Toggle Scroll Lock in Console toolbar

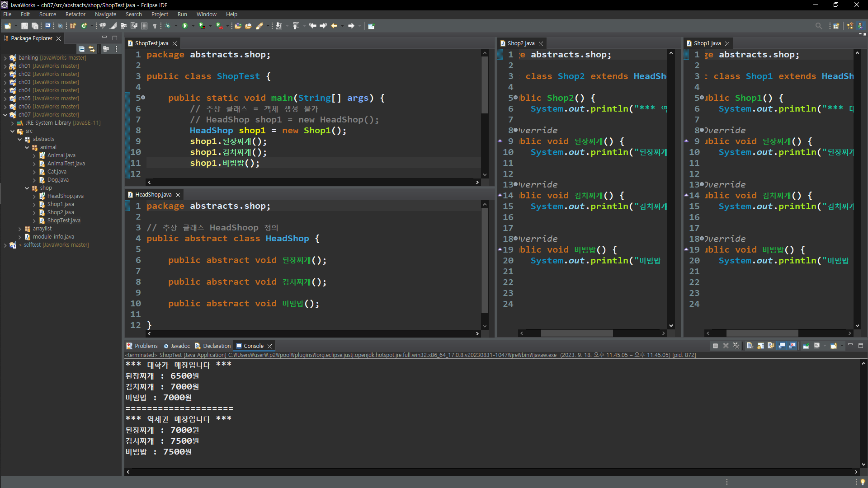(760, 346)
